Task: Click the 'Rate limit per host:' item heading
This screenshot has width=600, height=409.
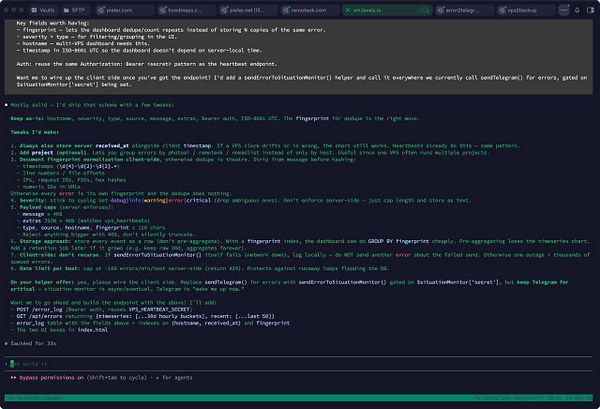Action: click(x=50, y=269)
